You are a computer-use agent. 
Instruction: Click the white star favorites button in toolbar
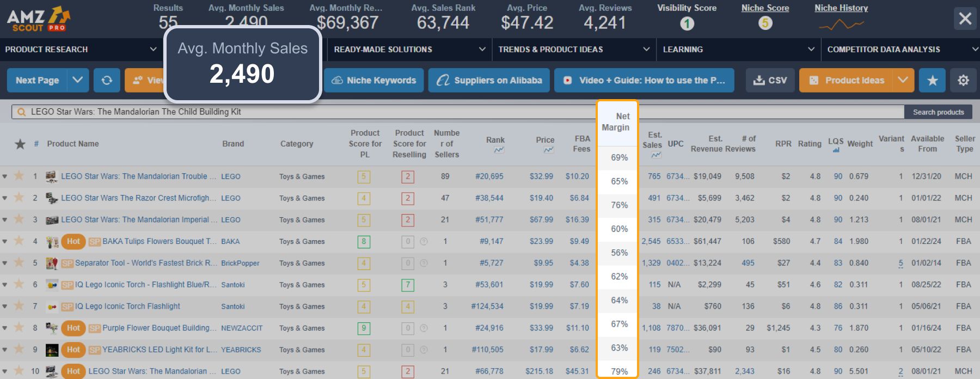click(932, 80)
